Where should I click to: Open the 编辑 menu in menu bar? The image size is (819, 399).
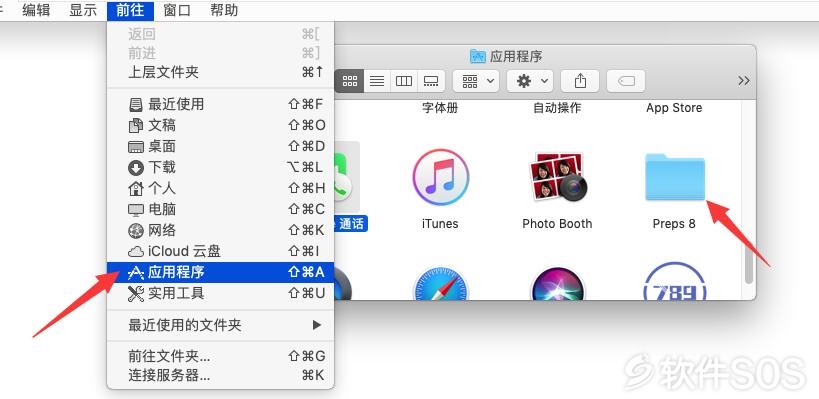tap(36, 10)
